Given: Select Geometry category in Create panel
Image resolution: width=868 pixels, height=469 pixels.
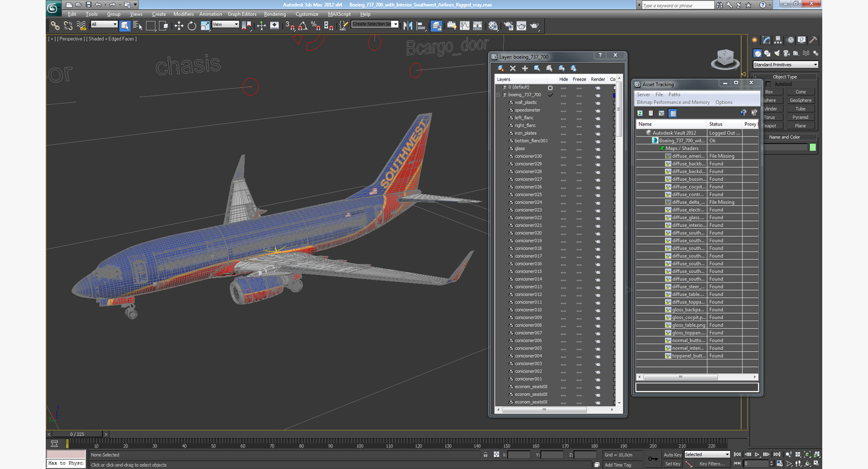Looking at the screenshot, I should (757, 53).
